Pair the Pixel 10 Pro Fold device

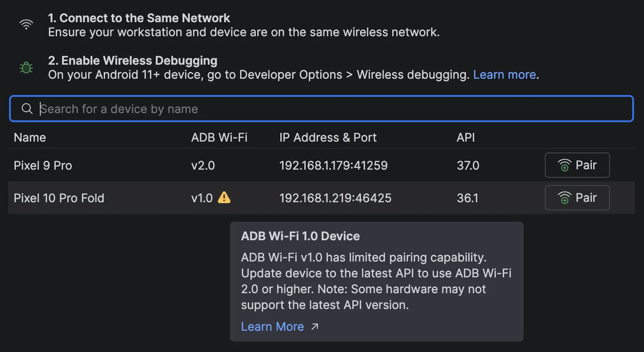(577, 198)
